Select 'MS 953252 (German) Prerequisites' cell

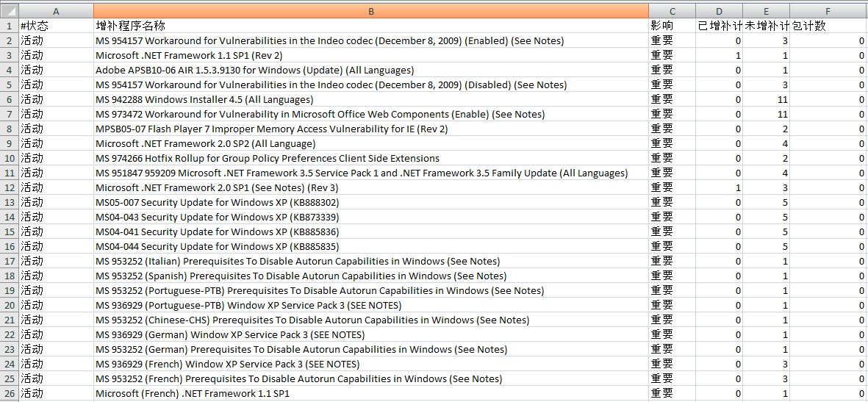click(371, 349)
